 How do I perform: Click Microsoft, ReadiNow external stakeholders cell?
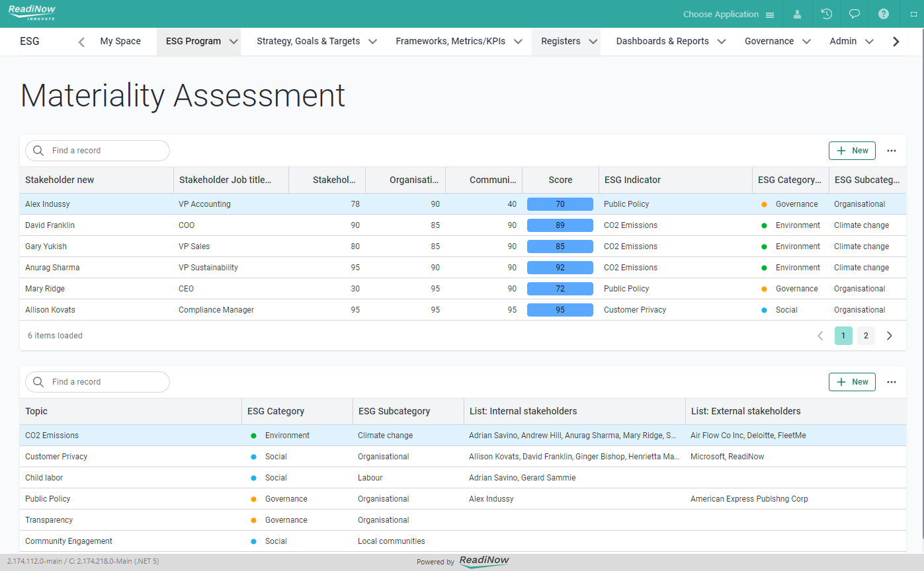pos(728,457)
